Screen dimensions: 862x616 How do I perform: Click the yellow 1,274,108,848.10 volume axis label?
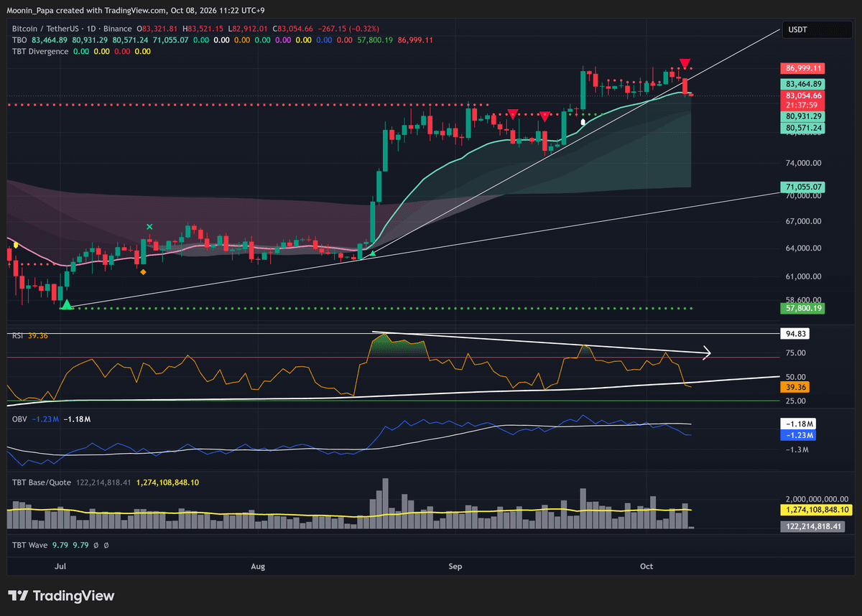(x=815, y=510)
